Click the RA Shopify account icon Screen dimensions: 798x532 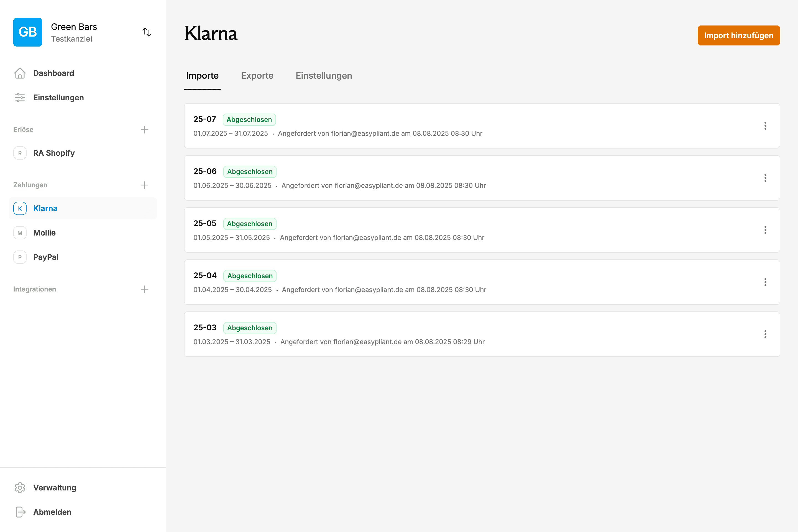(x=20, y=153)
